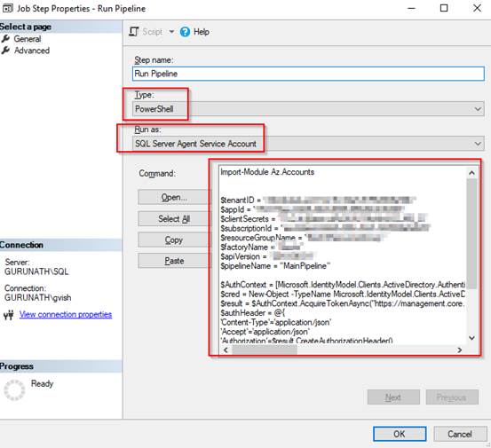
Task: Click the Paste command button
Action: click(x=174, y=261)
